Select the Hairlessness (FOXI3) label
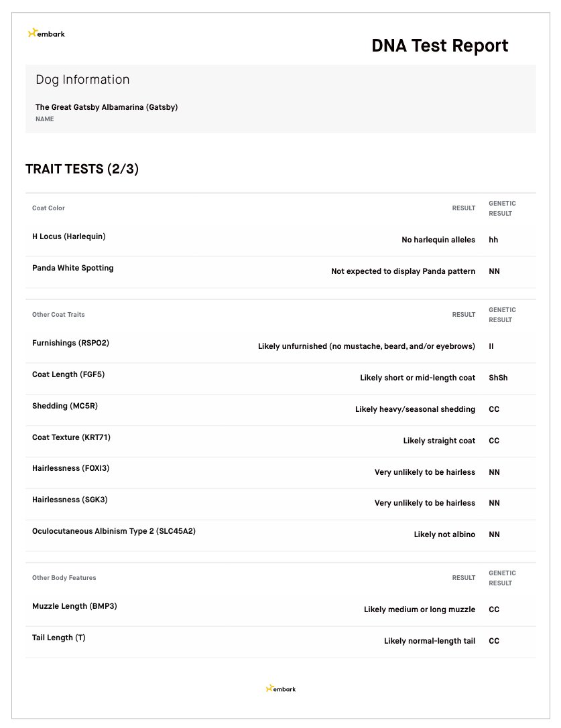 pyautogui.click(x=70, y=468)
